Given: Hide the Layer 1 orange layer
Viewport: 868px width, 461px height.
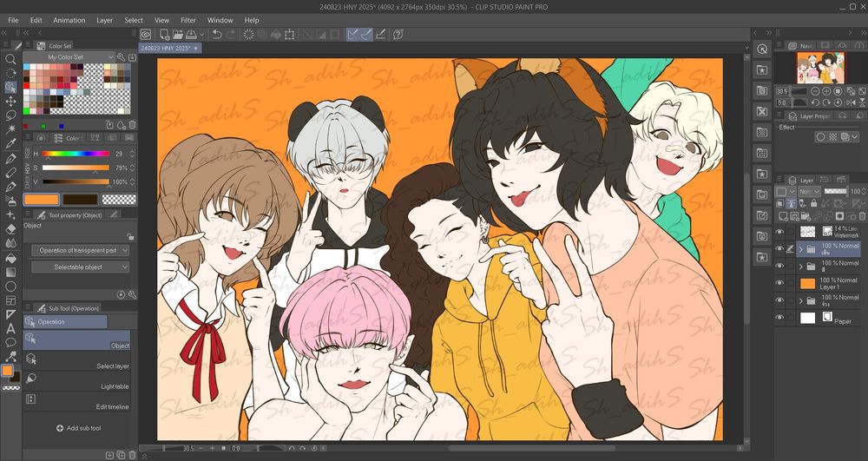Looking at the screenshot, I should (779, 283).
